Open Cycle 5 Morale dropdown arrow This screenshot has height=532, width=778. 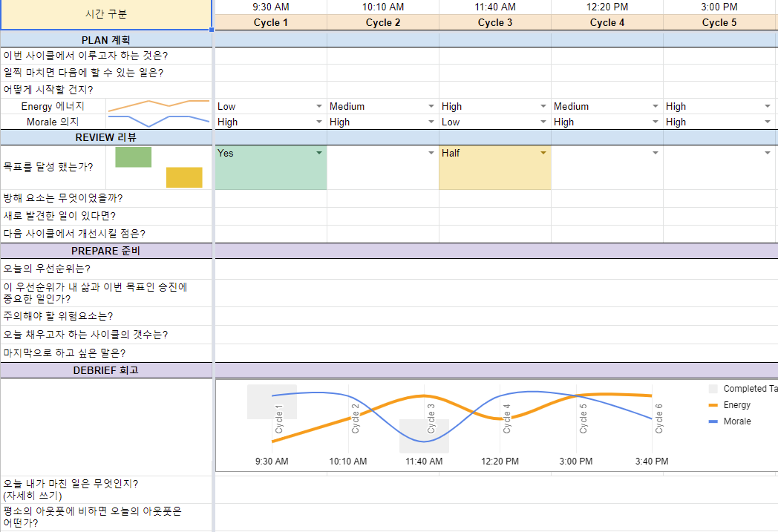768,122
